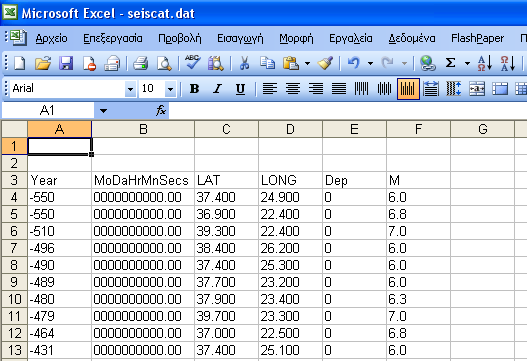This screenshot has width=527, height=361.
Task: Click the insert function fx button
Action: click(161, 110)
